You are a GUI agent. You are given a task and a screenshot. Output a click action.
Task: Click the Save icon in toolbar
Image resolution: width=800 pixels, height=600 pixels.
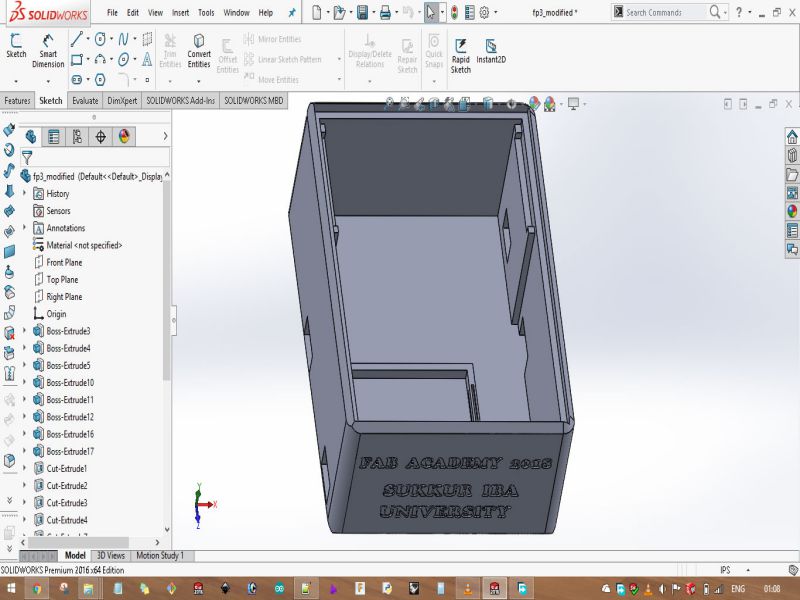[363, 13]
